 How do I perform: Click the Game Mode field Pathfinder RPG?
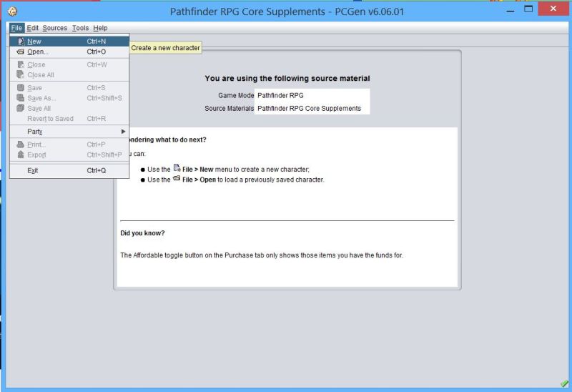click(312, 95)
